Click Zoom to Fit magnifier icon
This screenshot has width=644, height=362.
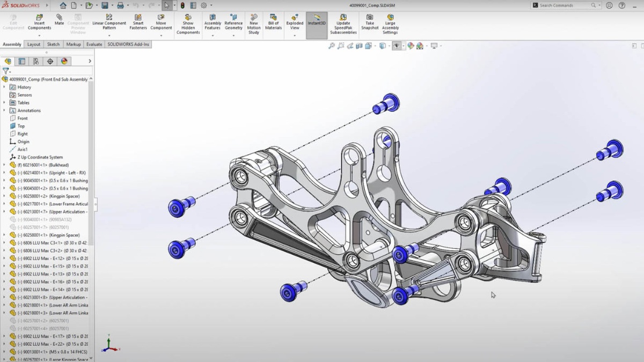point(332,46)
